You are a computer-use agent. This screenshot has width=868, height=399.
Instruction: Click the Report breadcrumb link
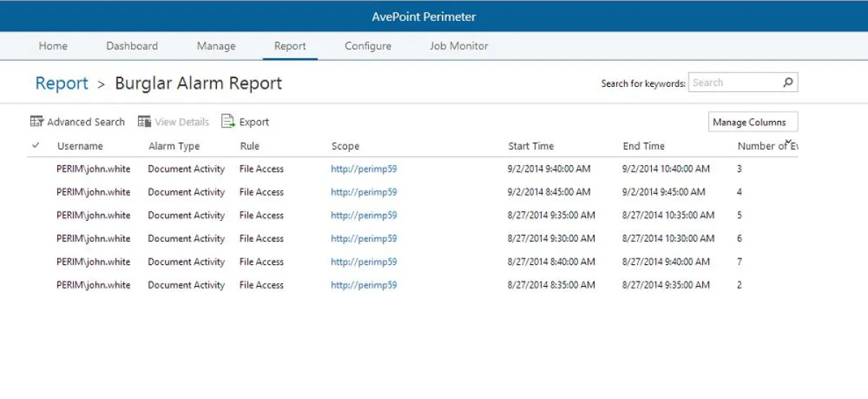click(61, 83)
